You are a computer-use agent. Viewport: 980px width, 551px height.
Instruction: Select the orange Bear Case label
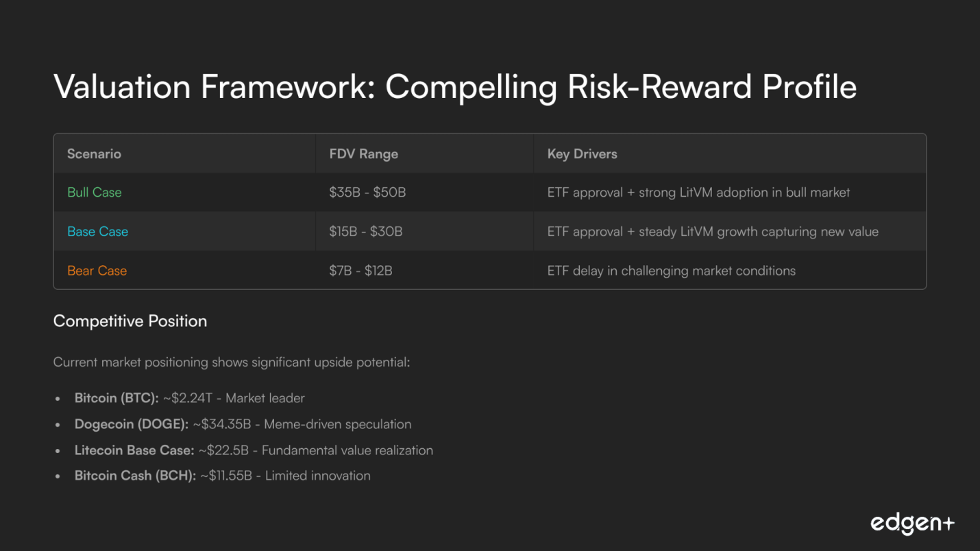pos(97,271)
